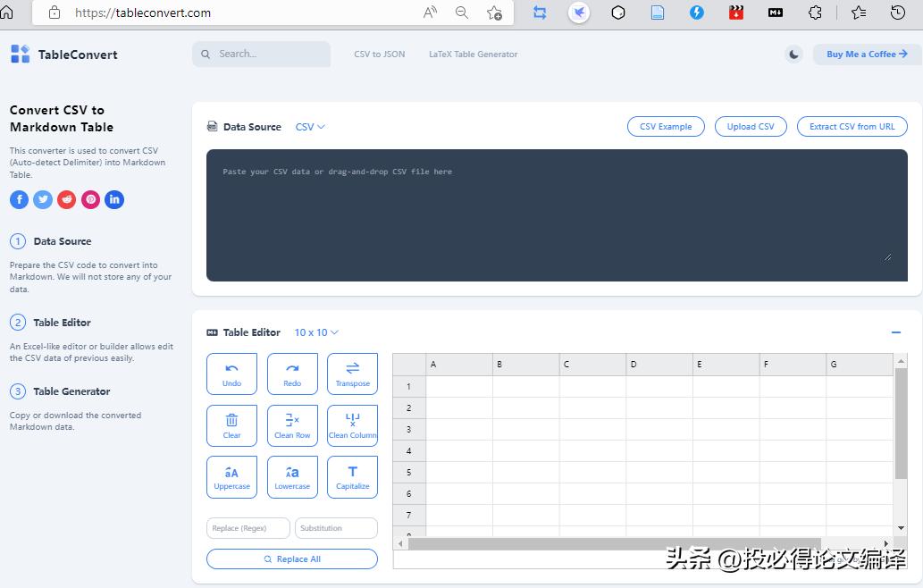The width and height of the screenshot is (923, 588).
Task: Share on Reddit
Action: coord(66,199)
